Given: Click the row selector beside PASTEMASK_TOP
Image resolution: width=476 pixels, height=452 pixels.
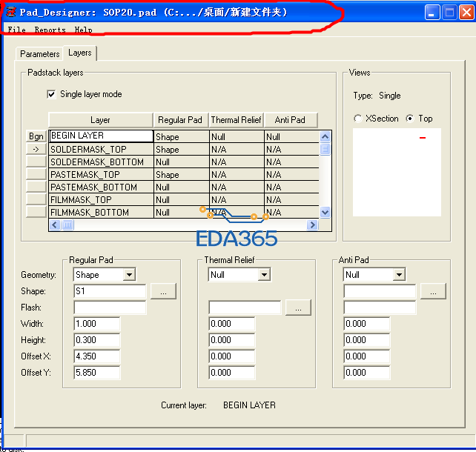Looking at the screenshot, I should [x=36, y=174].
